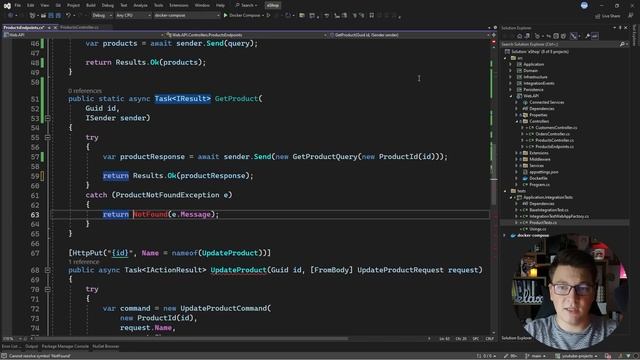Click the Save All toolbar icon

[58, 16]
